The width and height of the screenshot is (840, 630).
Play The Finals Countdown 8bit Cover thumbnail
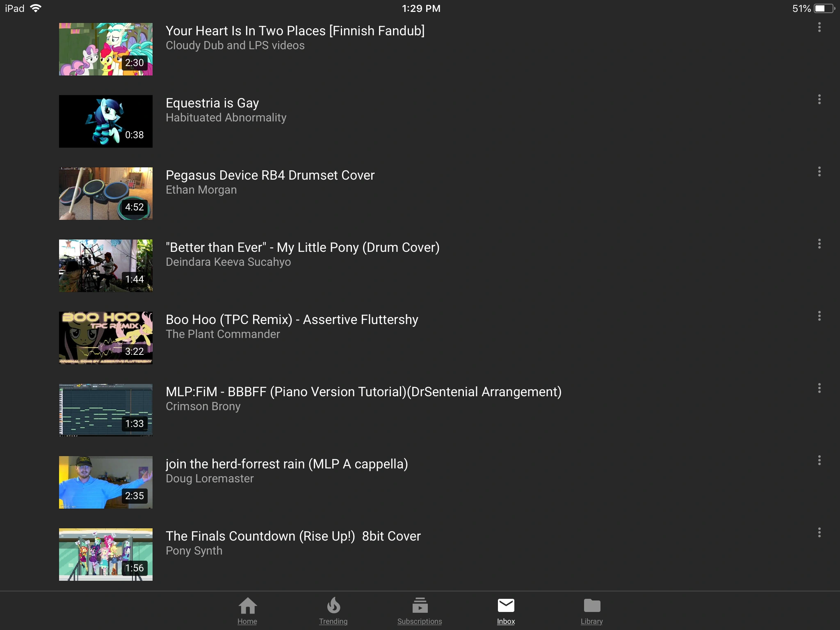[106, 555]
